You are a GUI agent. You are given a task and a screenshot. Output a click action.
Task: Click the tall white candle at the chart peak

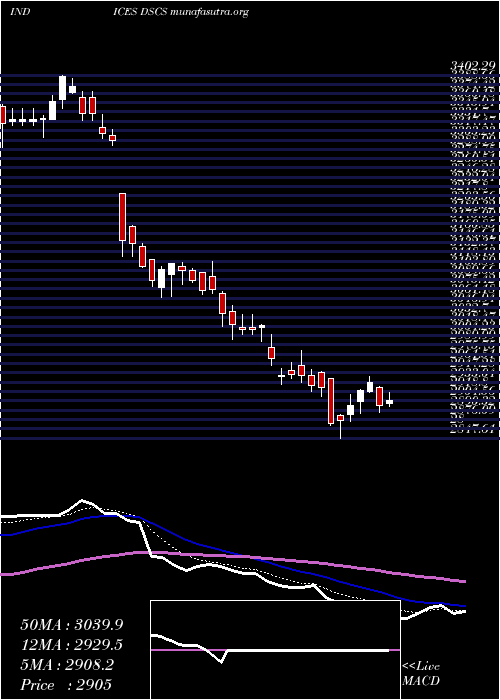pos(62,88)
